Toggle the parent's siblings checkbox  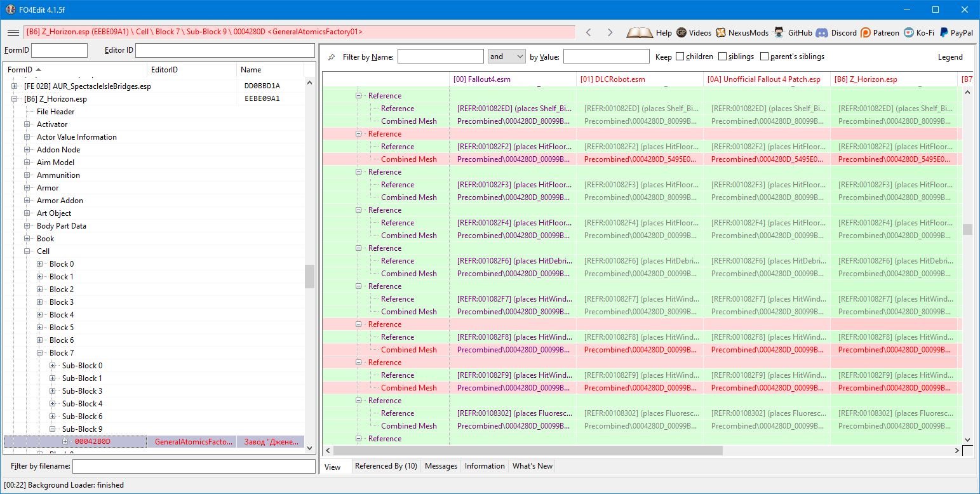(764, 57)
